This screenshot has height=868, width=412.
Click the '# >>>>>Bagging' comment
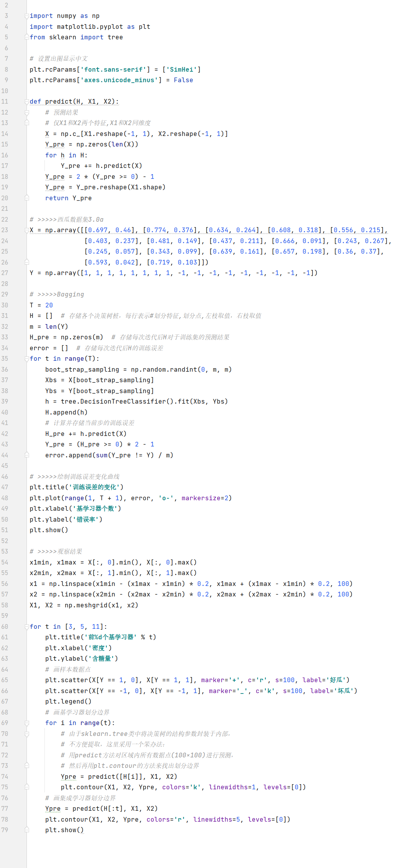coord(57,295)
